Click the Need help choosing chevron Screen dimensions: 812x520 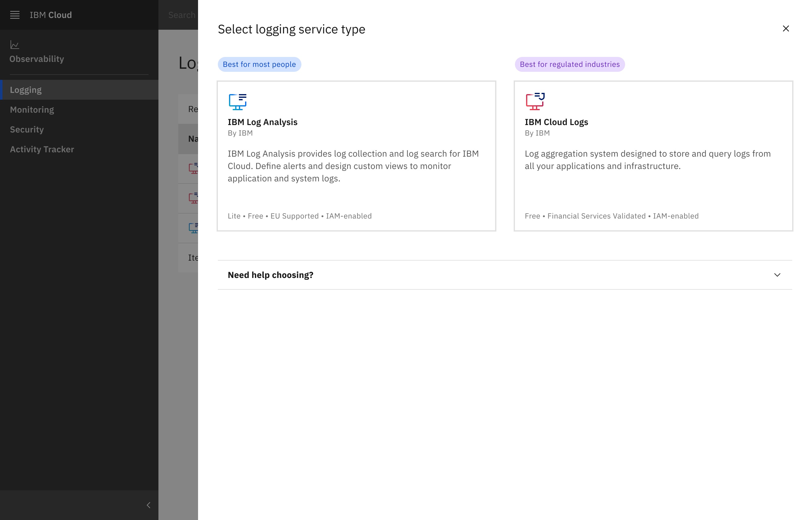pos(777,275)
